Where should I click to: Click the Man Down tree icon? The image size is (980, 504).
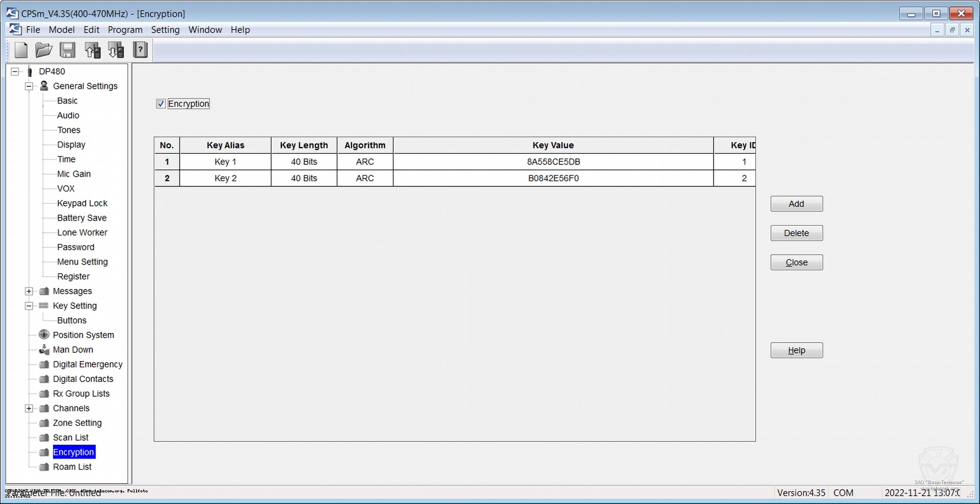[44, 350]
